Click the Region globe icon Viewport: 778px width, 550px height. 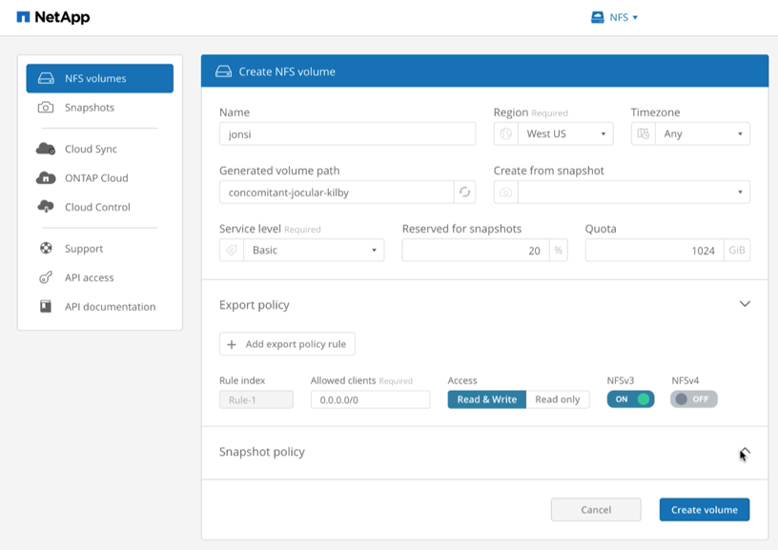[506, 134]
